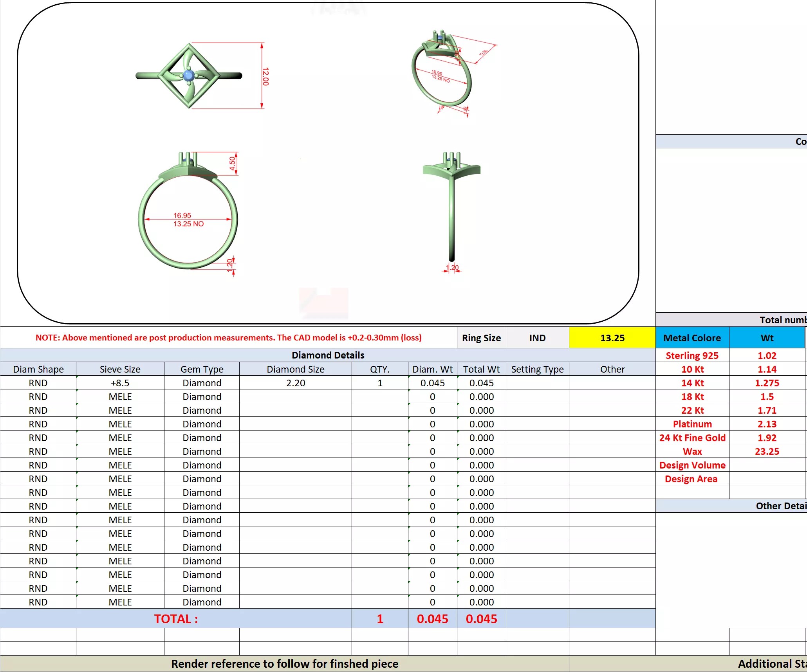
Task: Select the +8.5 sieve size cell
Action: (120, 383)
